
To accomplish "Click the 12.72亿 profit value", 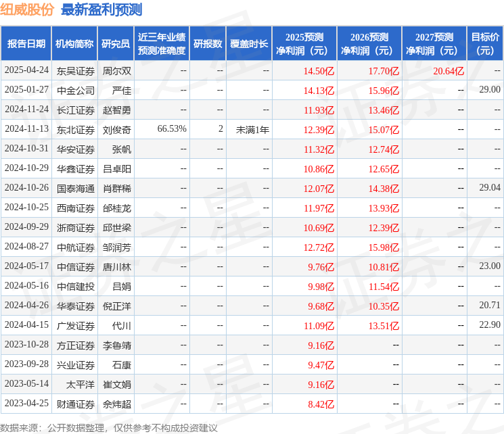I will coord(319,247).
